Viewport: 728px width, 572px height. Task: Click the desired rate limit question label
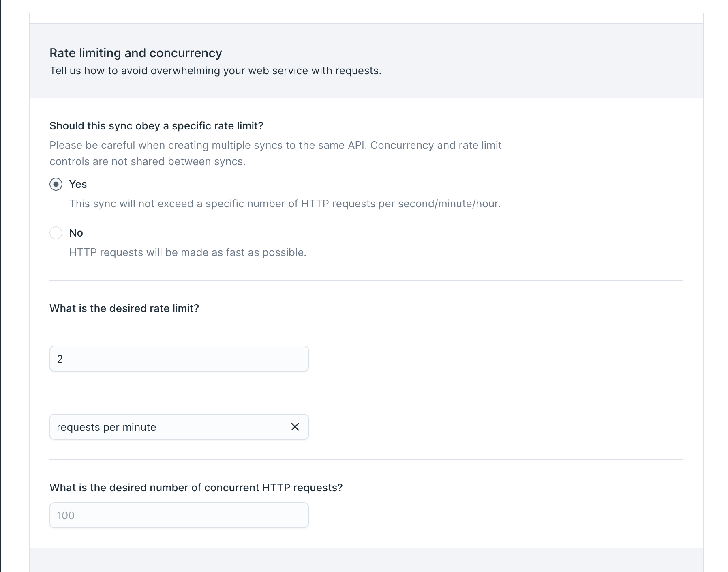coord(124,308)
